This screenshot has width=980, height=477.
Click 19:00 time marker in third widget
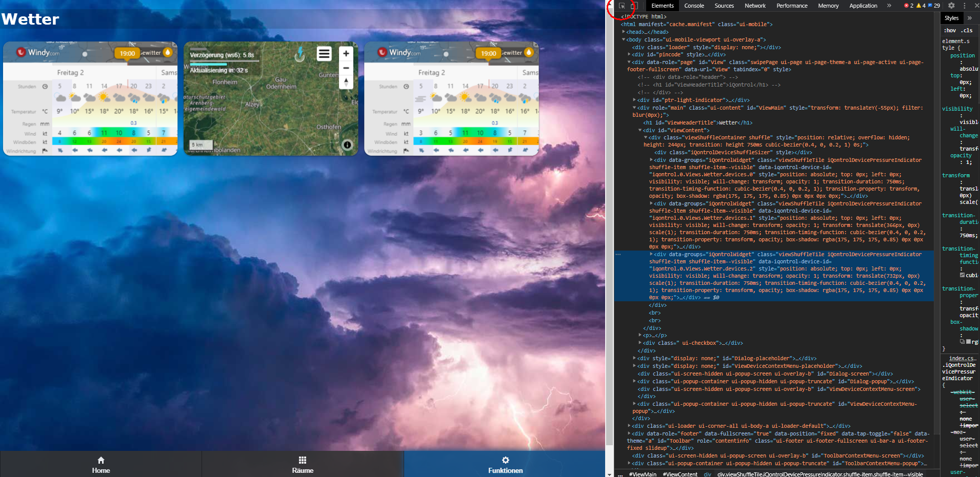[x=488, y=53]
